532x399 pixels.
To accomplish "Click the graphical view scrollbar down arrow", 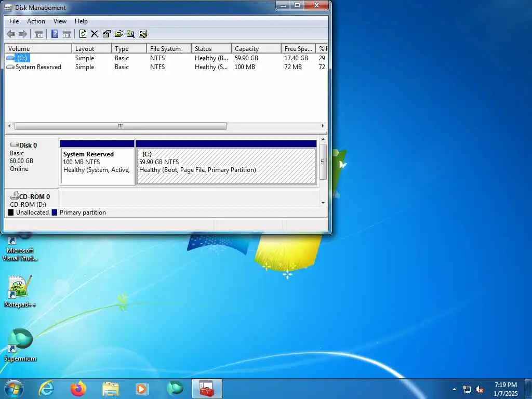I will click(323, 203).
